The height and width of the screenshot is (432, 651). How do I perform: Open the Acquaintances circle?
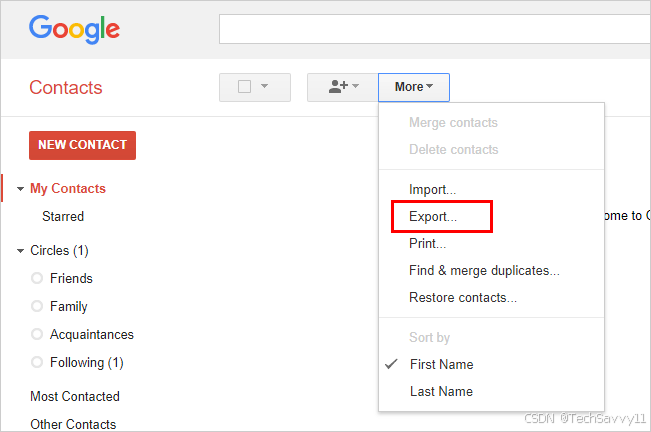coord(92,334)
